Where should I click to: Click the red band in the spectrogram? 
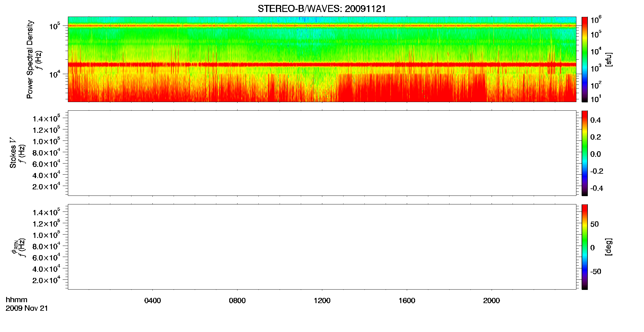point(322,65)
